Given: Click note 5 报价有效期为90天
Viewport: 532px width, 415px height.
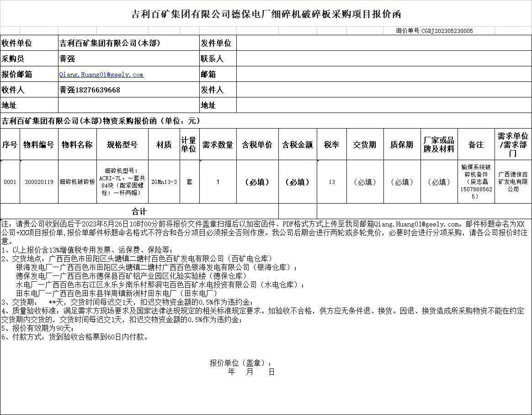Looking at the screenshot, I should pyautogui.click(x=38, y=328).
